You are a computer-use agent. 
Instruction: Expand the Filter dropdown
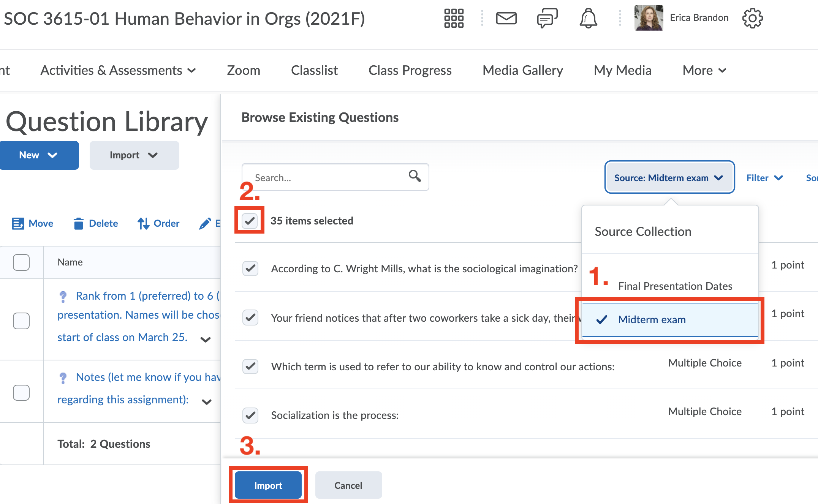coord(764,177)
